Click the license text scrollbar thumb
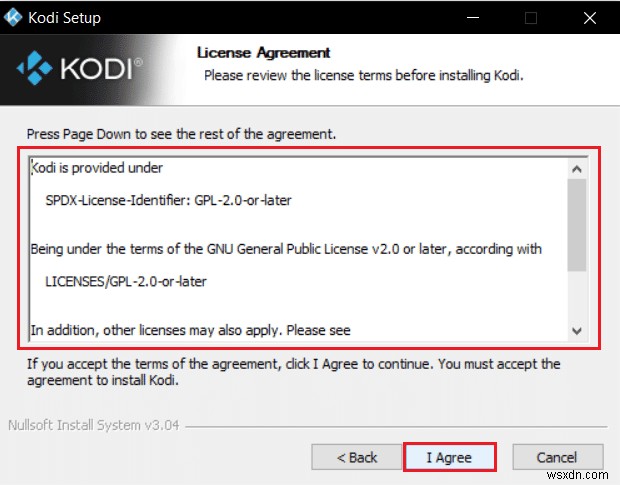 [576, 225]
